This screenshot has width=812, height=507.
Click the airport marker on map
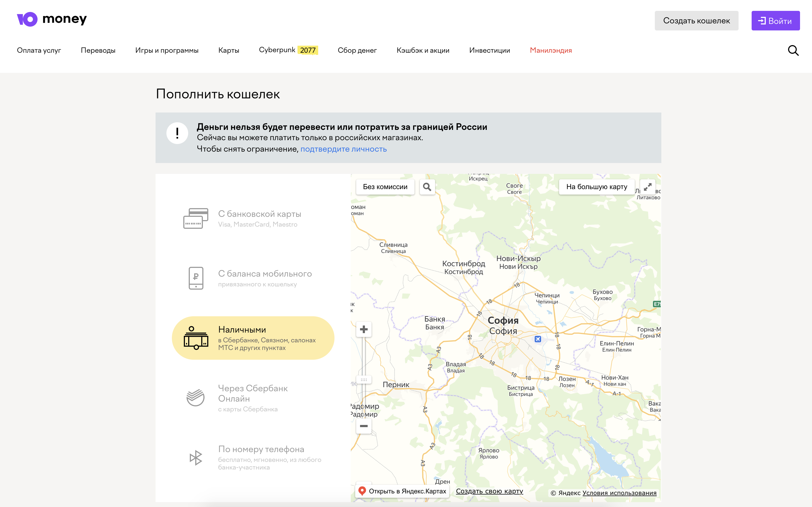click(538, 339)
